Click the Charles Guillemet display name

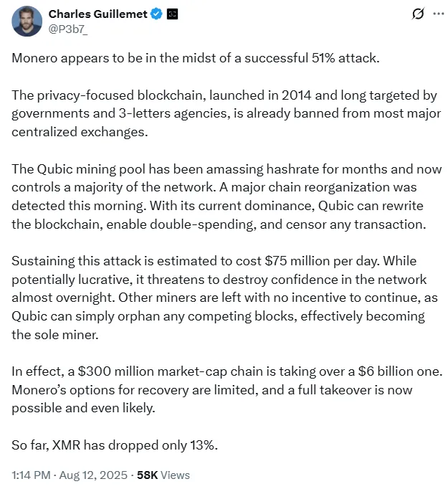[97, 14]
